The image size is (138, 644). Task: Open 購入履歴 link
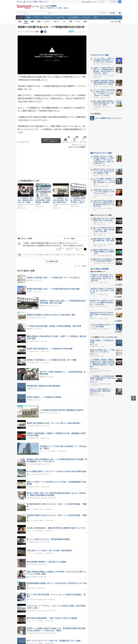click(x=112, y=13)
